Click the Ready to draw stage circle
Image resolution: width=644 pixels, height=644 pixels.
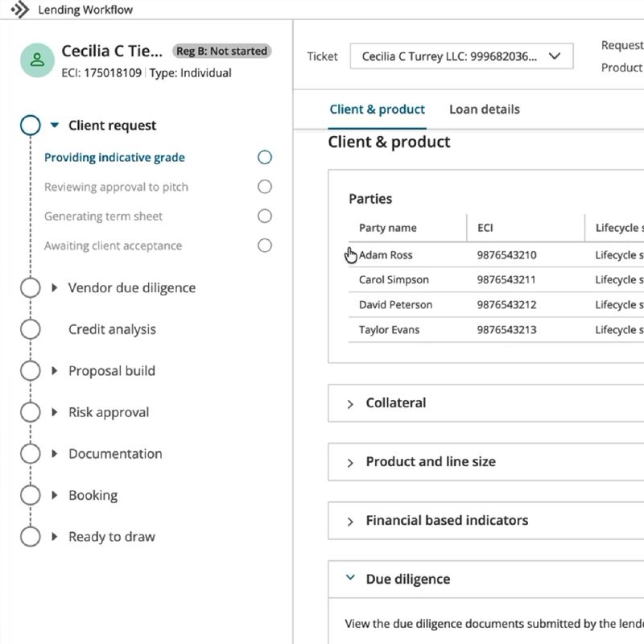31,536
